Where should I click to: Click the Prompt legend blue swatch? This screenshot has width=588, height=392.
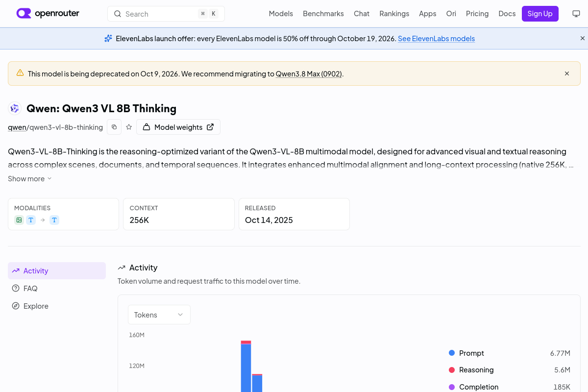click(452, 353)
